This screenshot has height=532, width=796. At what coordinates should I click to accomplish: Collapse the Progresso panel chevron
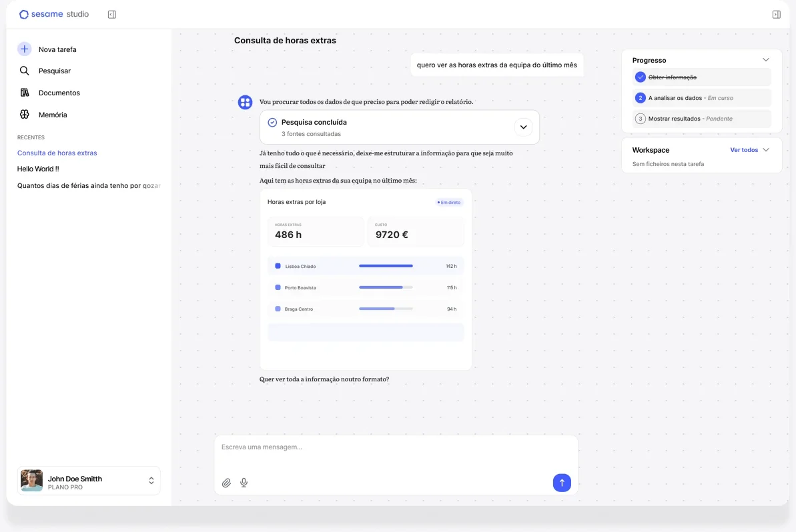coord(765,60)
